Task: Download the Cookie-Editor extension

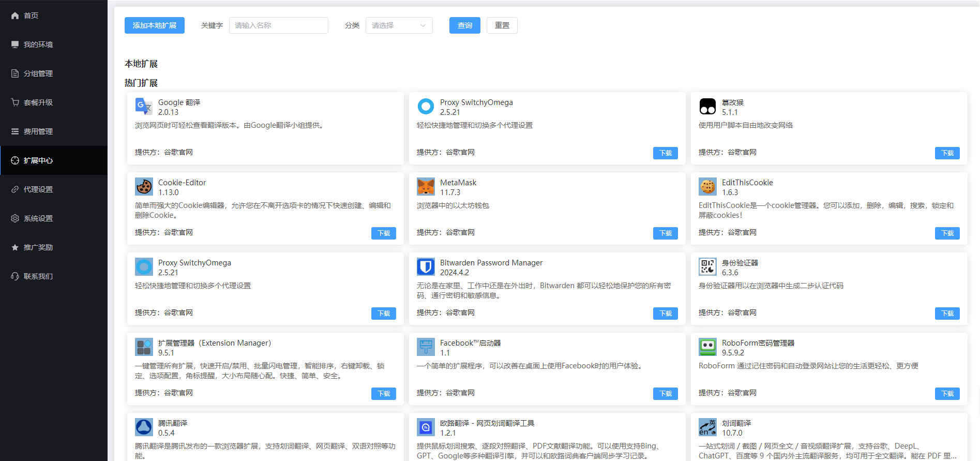Action: pos(383,233)
